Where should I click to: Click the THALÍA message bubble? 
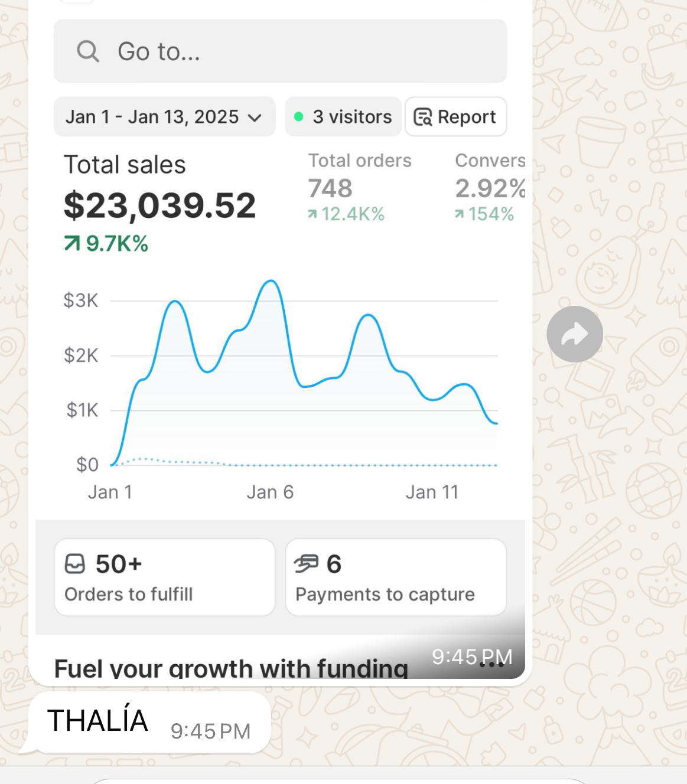point(149,722)
